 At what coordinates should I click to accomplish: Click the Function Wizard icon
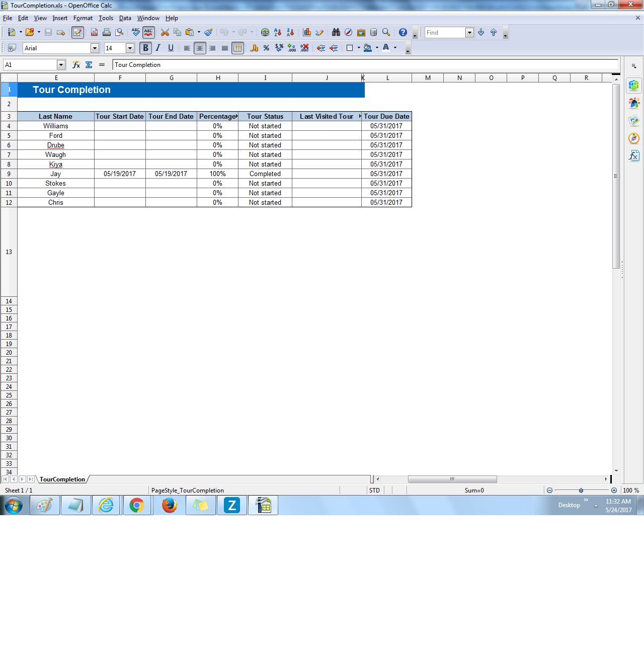(x=76, y=65)
